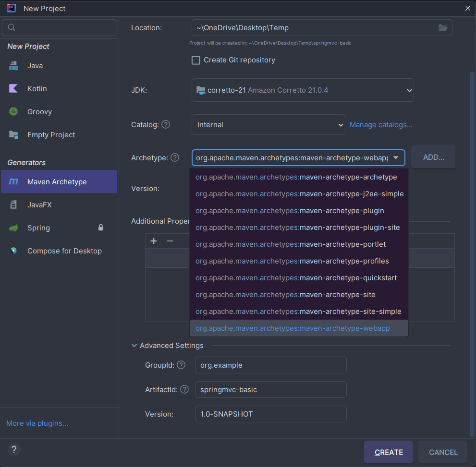The image size is (476, 467).
Task: Open dialog help question mark button
Action: tap(14, 449)
